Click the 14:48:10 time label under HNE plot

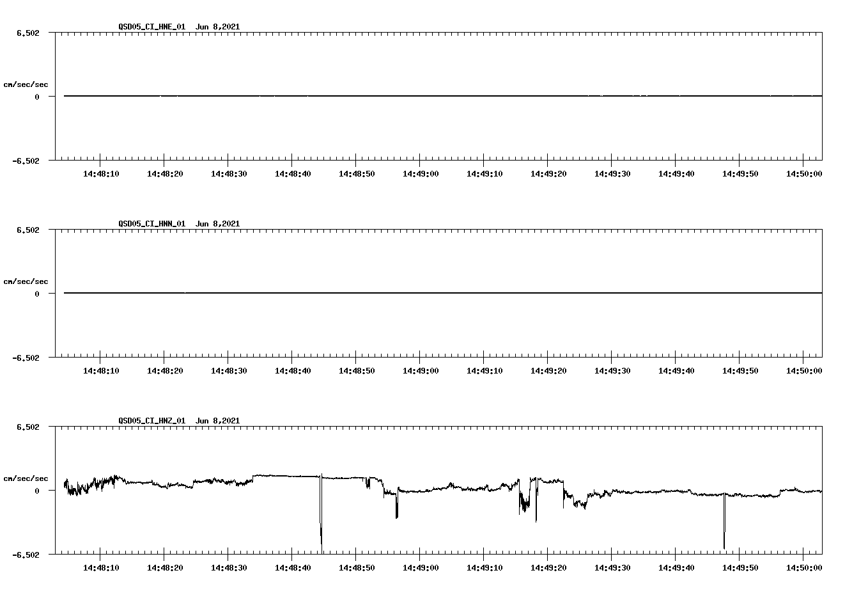point(101,174)
